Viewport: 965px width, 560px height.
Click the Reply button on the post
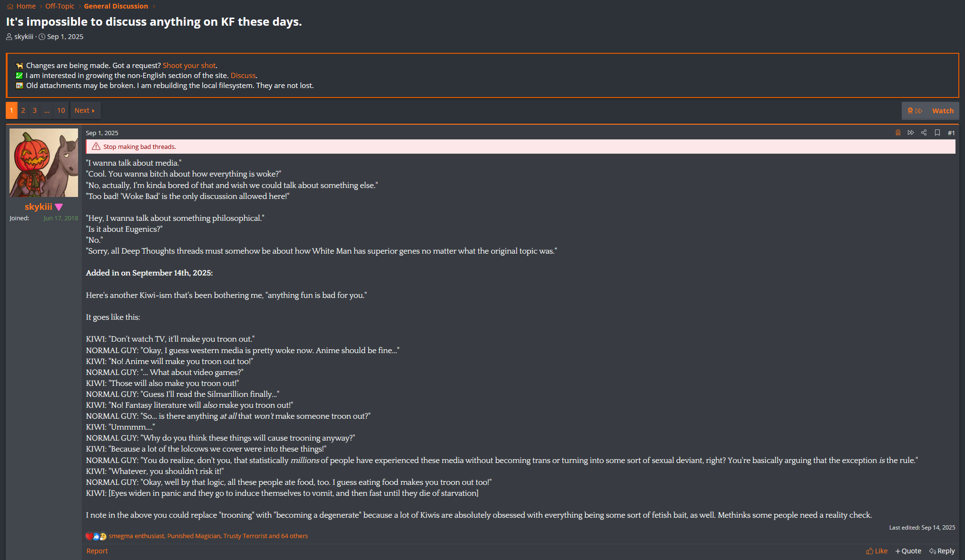coord(942,551)
